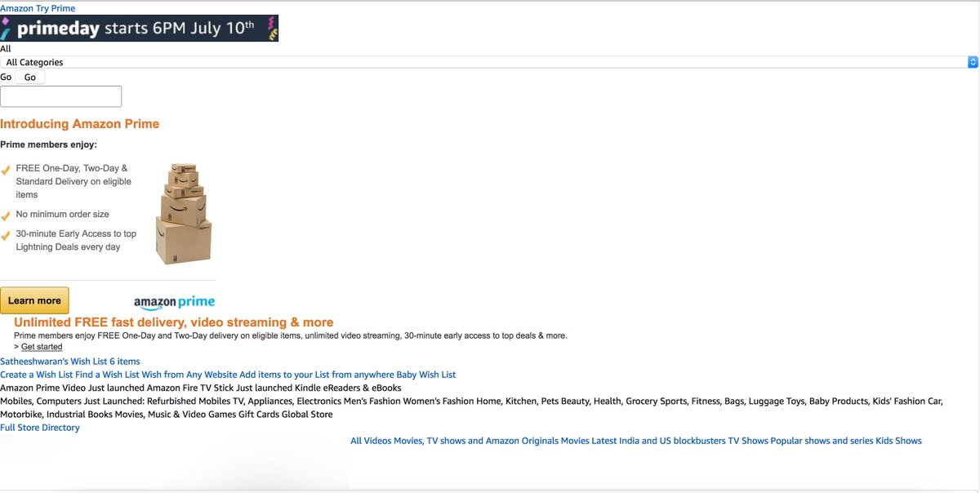Select Gift Cards menu item

tap(257, 415)
